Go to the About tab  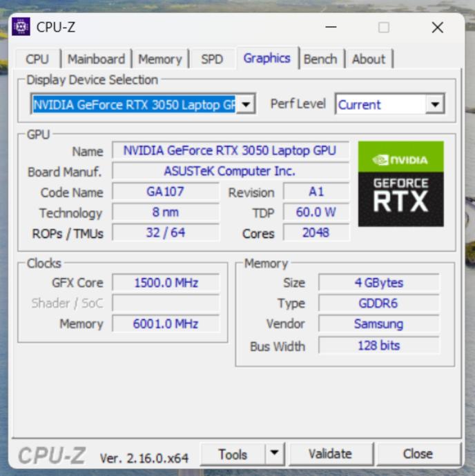[x=369, y=59]
